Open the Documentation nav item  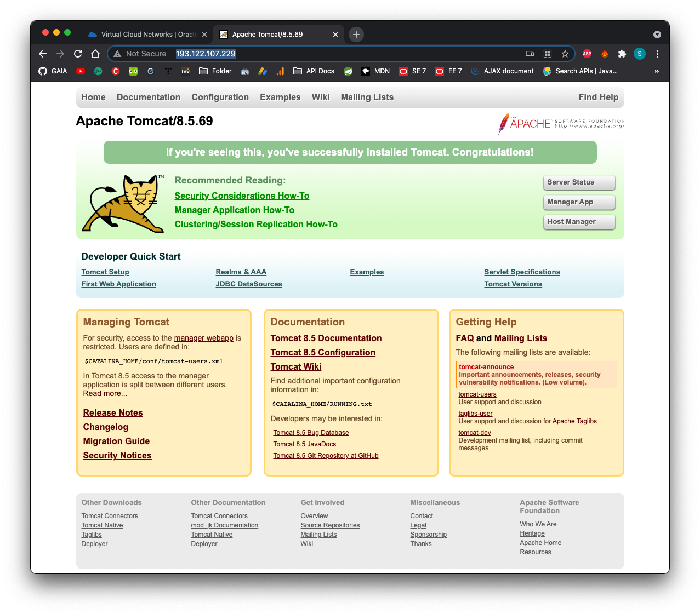tap(149, 97)
